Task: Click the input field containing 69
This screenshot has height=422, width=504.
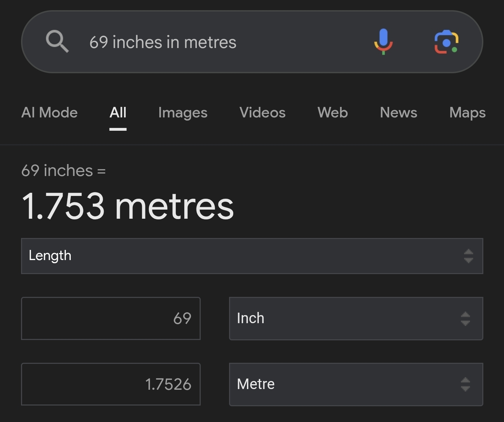Action: [111, 319]
